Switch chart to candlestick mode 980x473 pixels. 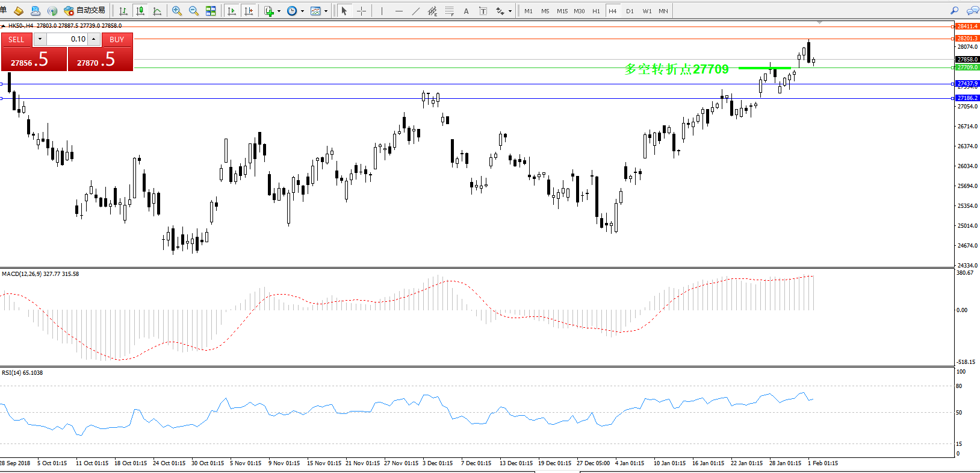(x=140, y=11)
